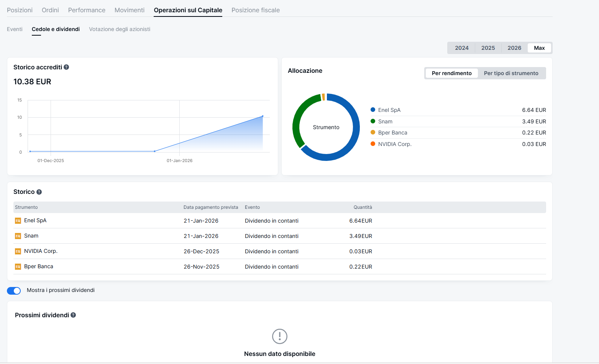Image resolution: width=599 pixels, height=364 pixels.
Task: Open Votazione degli azionisti sub-tab
Action: pyautogui.click(x=120, y=29)
